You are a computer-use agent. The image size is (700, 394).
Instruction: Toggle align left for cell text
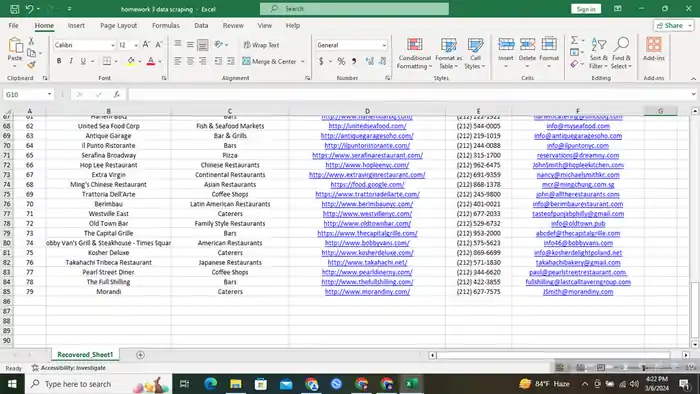coord(178,61)
